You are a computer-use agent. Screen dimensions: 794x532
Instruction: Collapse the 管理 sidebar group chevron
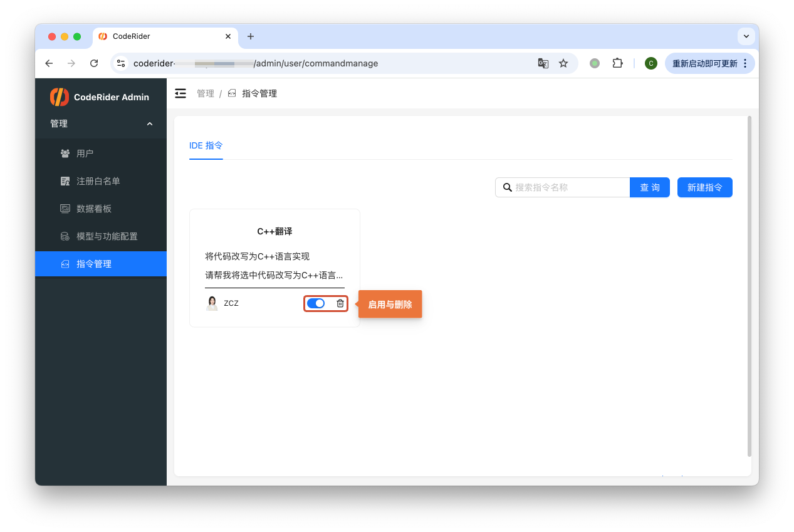[150, 124]
